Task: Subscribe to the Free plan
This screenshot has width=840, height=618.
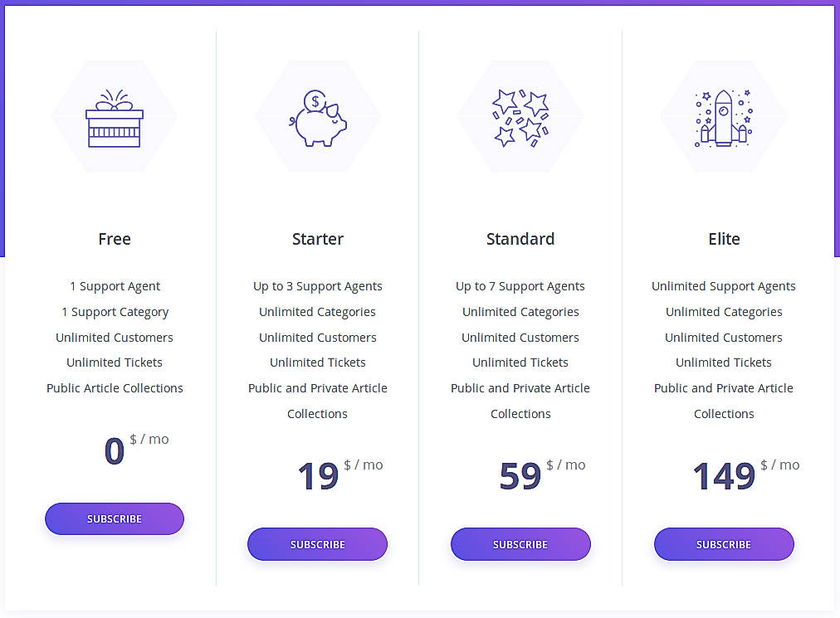Action: [x=115, y=518]
